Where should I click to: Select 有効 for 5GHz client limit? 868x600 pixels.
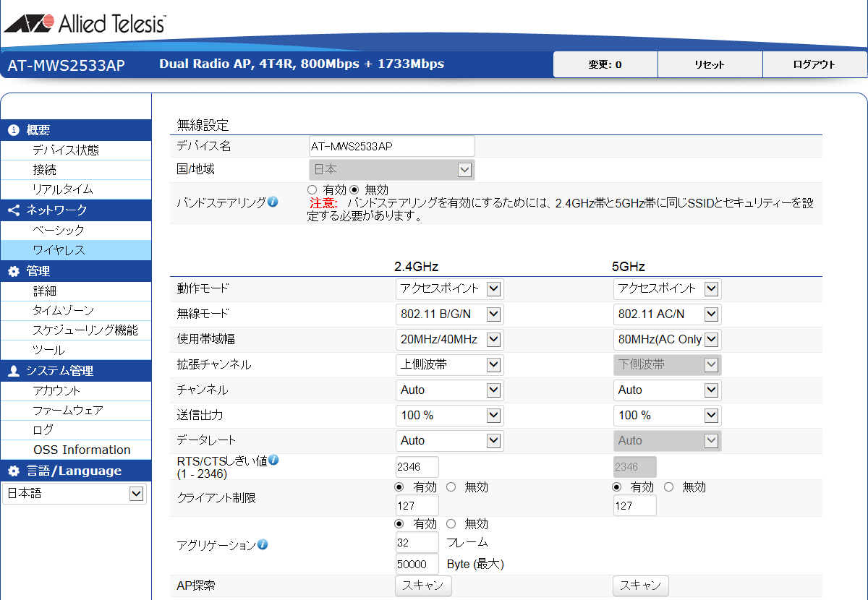617,487
